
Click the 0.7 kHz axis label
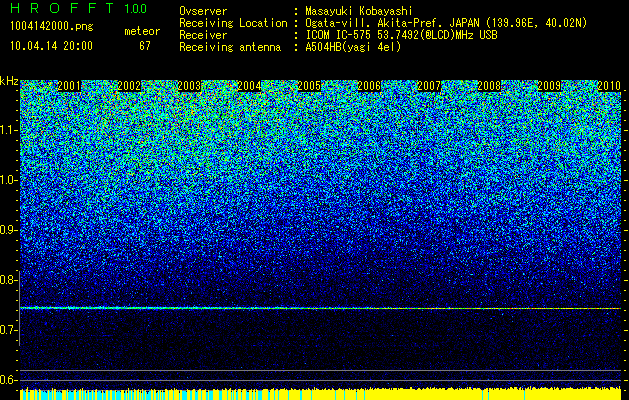[8, 330]
